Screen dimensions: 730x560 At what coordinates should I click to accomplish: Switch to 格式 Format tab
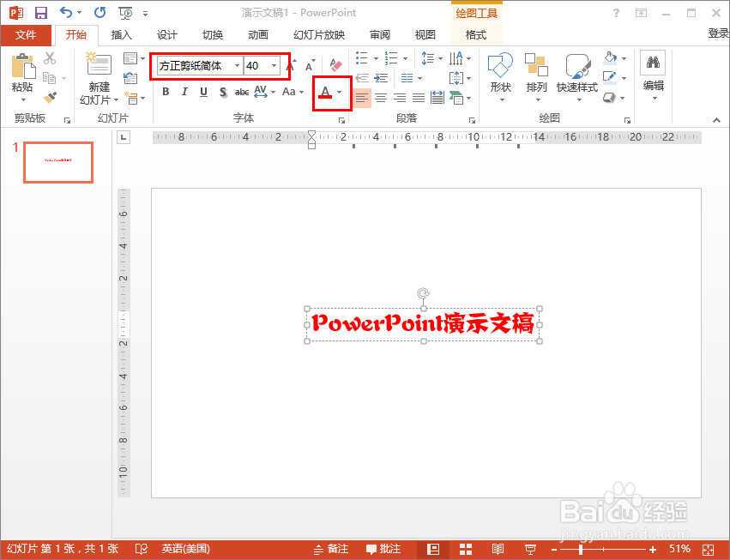click(476, 35)
